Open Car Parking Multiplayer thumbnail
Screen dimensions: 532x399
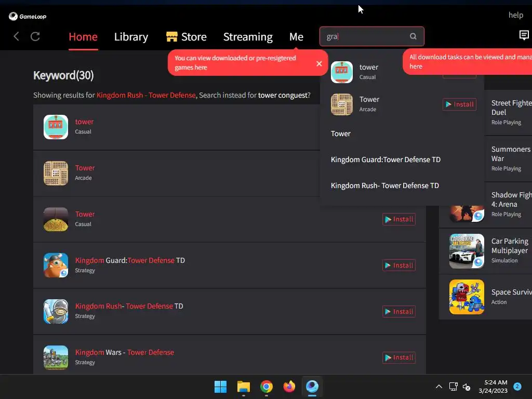467,251
